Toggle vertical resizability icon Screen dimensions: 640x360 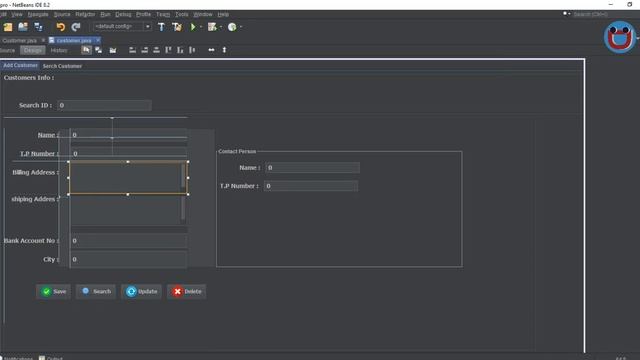coord(224,50)
